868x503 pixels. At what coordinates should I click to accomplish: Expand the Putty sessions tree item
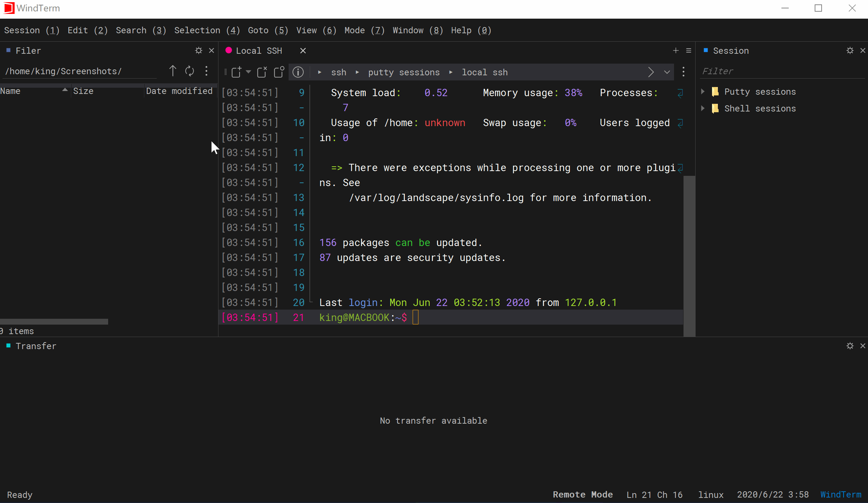click(703, 91)
